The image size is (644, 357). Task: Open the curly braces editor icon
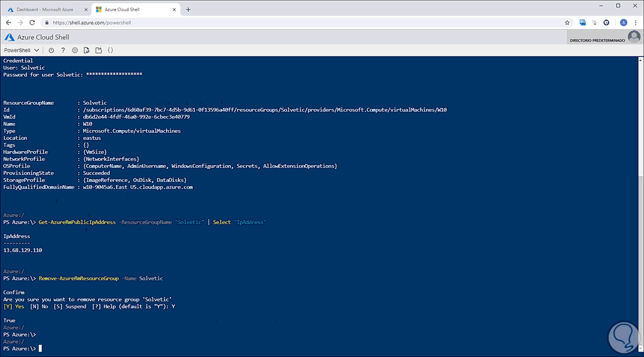pyautogui.click(x=110, y=50)
